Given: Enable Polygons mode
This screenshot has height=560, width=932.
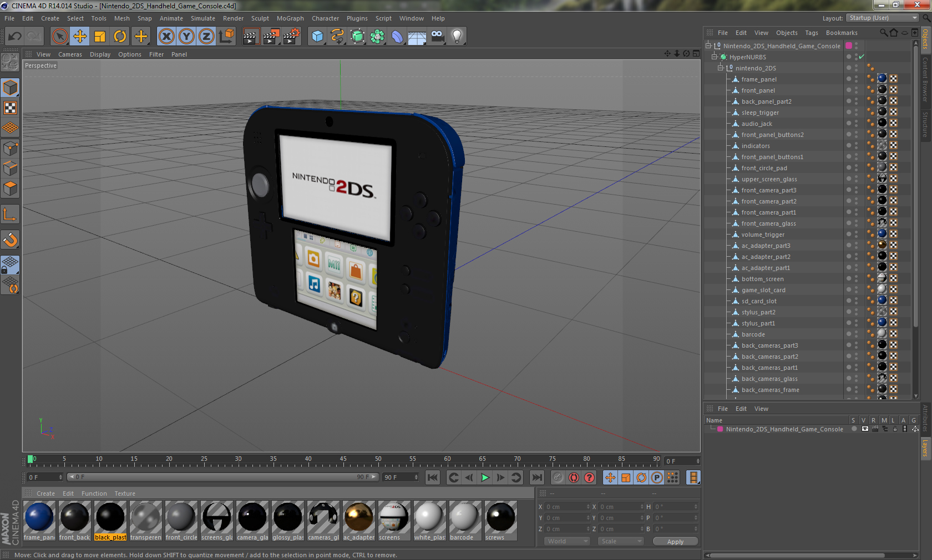Looking at the screenshot, I should point(10,189).
